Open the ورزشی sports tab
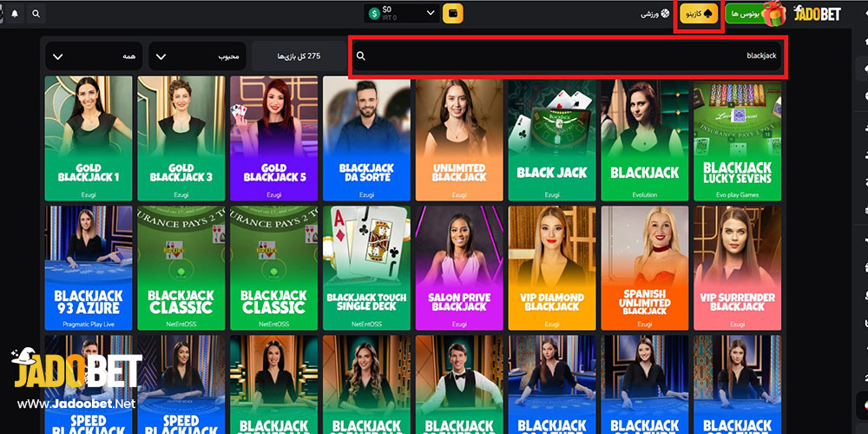Screen dimensions: 868x434 [x=655, y=13]
